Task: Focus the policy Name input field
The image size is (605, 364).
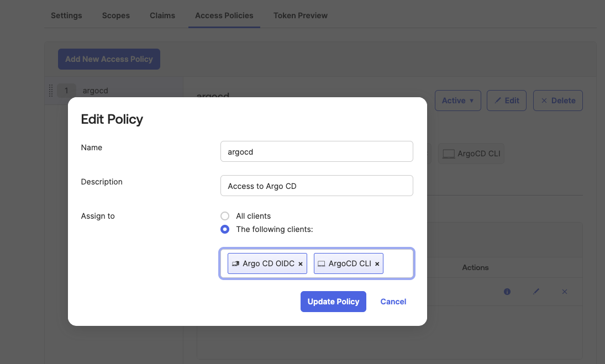Action: 317,151
